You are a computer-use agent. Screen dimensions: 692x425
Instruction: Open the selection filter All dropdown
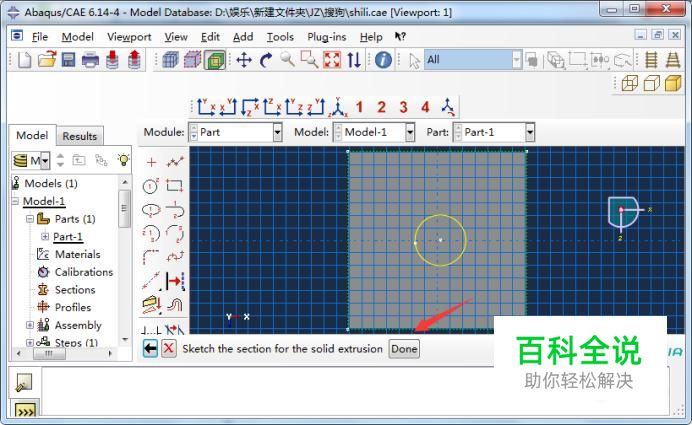[517, 60]
